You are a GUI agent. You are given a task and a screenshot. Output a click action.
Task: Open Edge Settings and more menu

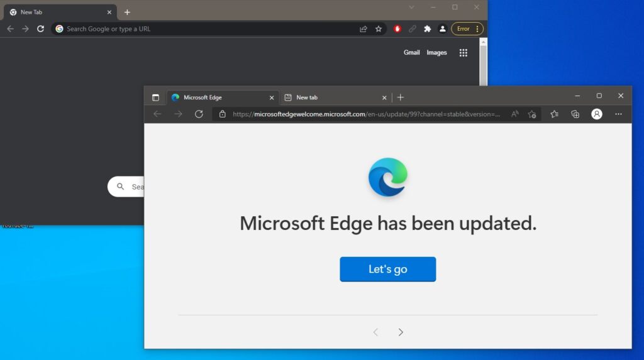618,114
